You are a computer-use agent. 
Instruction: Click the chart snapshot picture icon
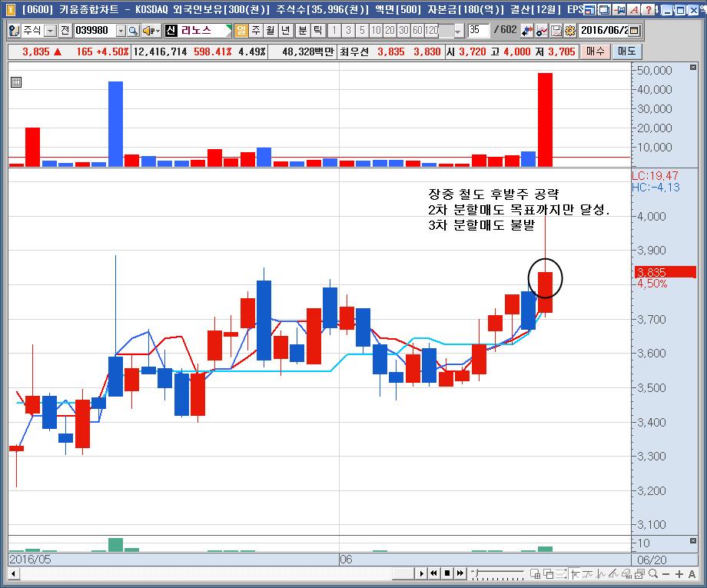[640, 573]
